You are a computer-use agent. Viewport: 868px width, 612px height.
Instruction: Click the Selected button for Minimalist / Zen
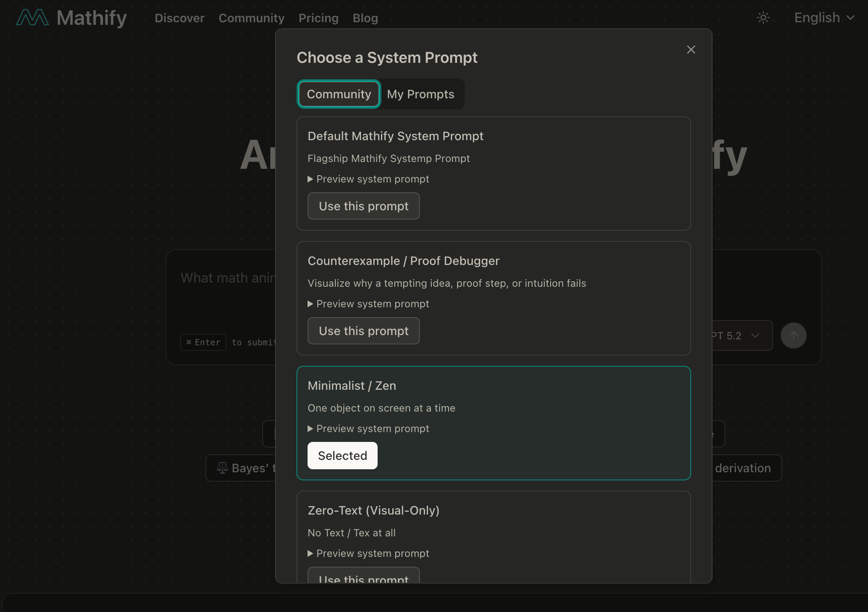click(x=342, y=456)
